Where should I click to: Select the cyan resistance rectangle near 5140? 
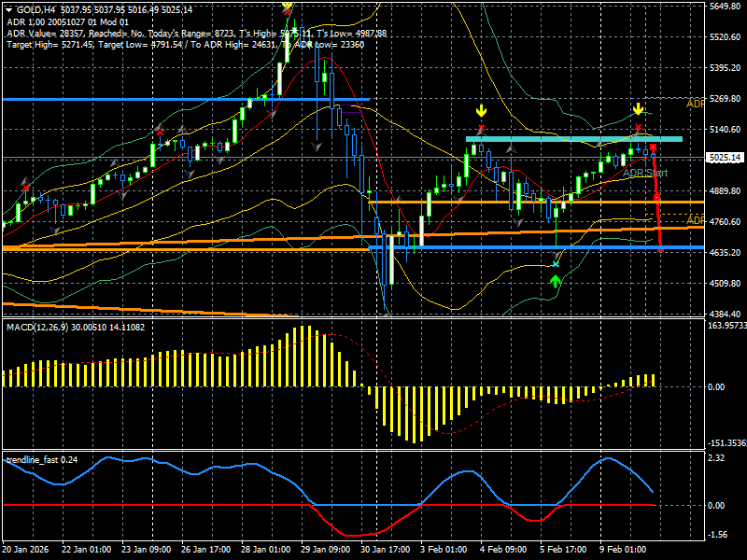(x=574, y=139)
